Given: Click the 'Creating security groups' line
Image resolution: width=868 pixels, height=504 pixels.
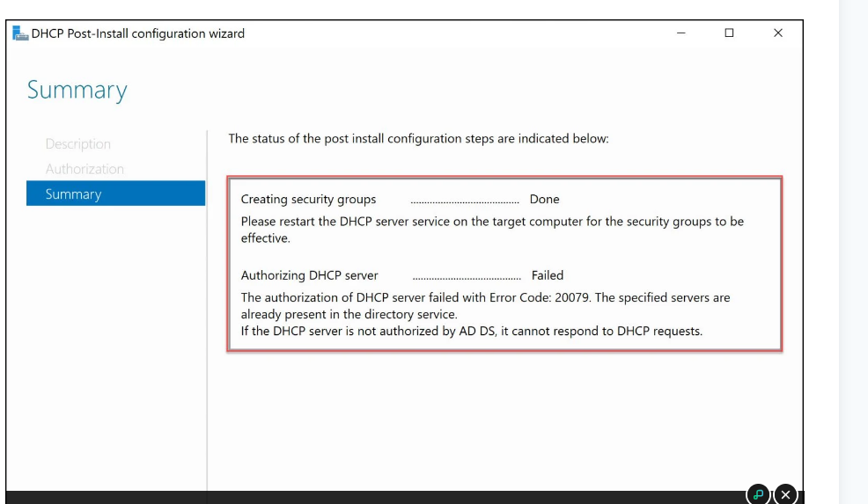Looking at the screenshot, I should pos(308,199).
